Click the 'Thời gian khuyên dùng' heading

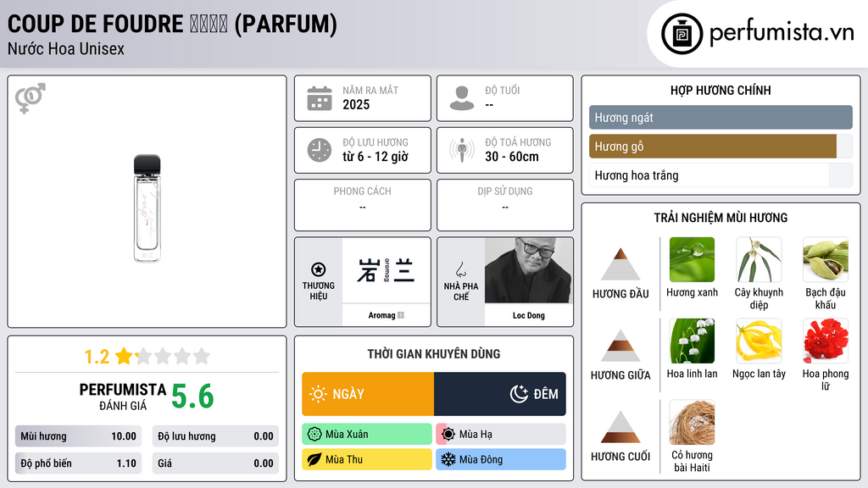pyautogui.click(x=434, y=353)
